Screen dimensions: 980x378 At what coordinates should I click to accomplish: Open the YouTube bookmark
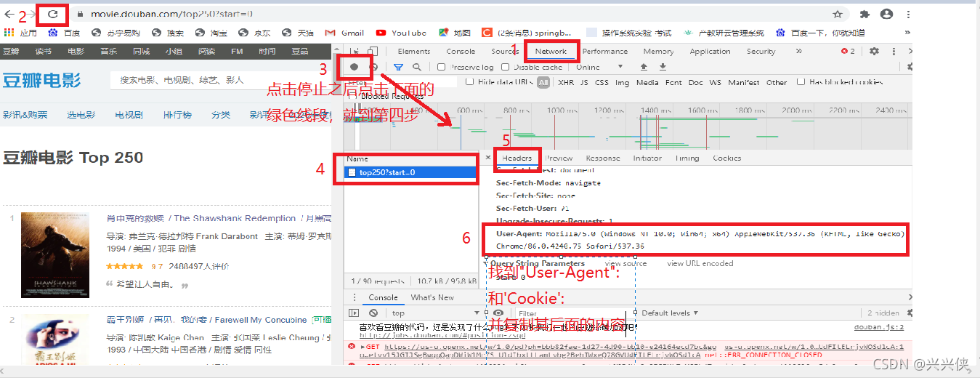pyautogui.click(x=401, y=33)
